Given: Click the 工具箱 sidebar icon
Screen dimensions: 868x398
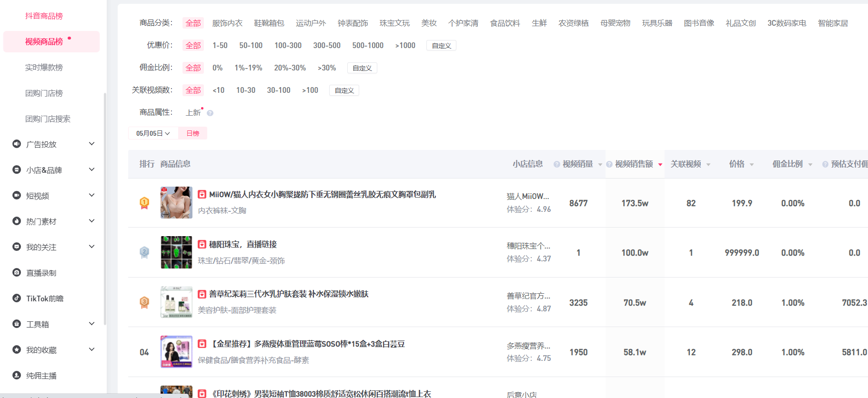Looking at the screenshot, I should click(x=17, y=324).
